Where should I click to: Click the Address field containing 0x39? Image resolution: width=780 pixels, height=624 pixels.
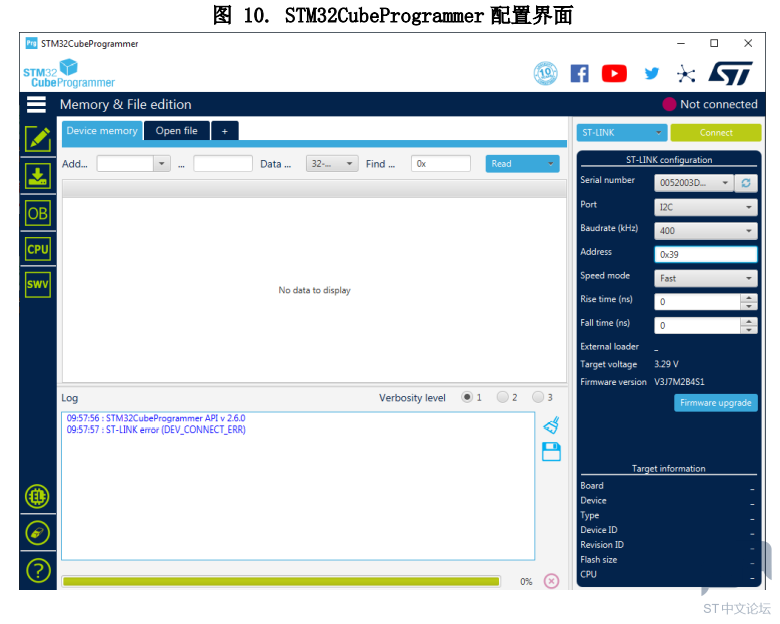(x=705, y=254)
